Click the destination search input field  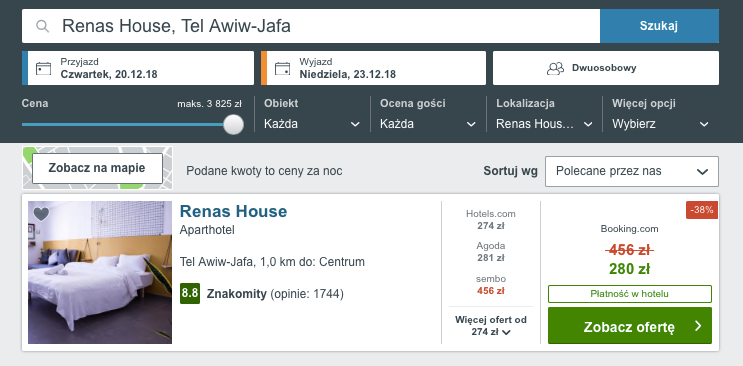point(311,26)
